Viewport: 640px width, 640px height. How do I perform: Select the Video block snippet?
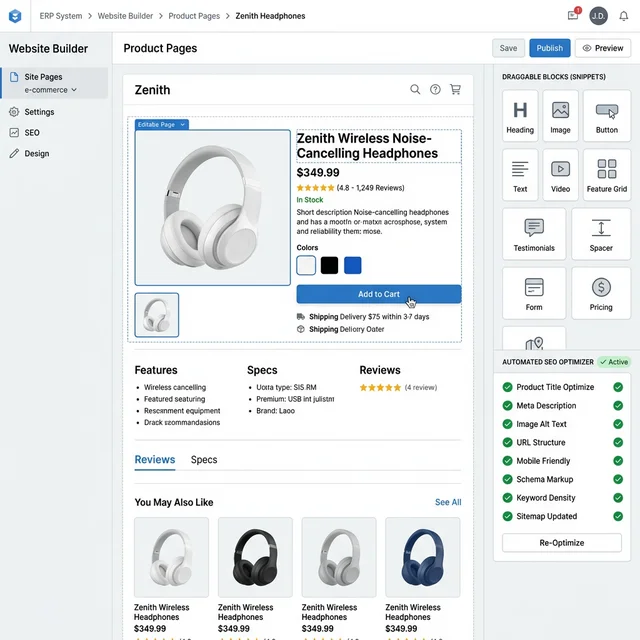(560, 175)
